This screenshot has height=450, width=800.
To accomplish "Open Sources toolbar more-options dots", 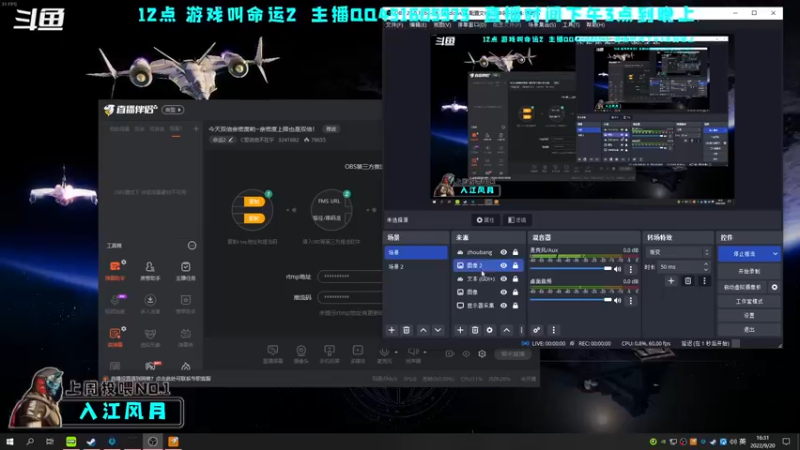I will coord(521,330).
